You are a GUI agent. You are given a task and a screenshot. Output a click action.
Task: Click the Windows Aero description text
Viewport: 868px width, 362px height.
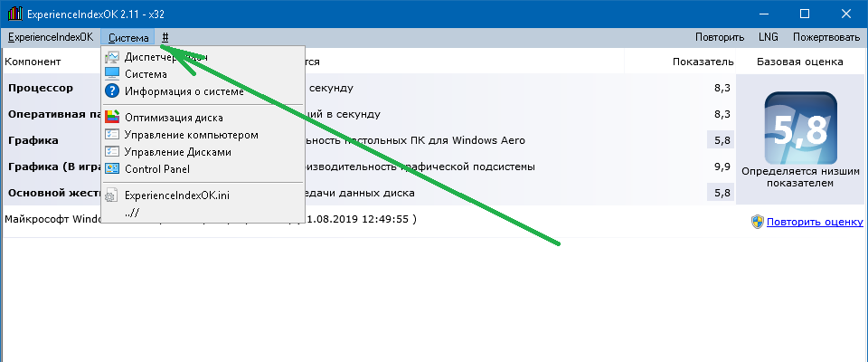415,140
